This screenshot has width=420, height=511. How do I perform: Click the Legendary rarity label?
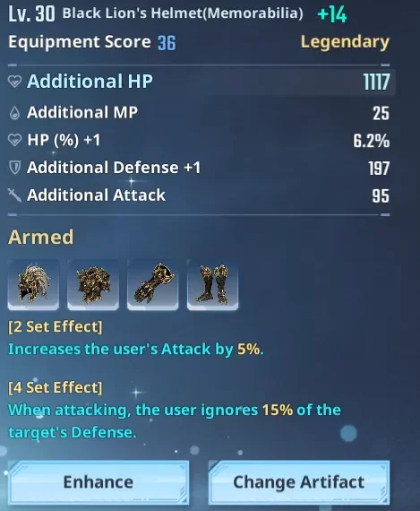tap(345, 42)
